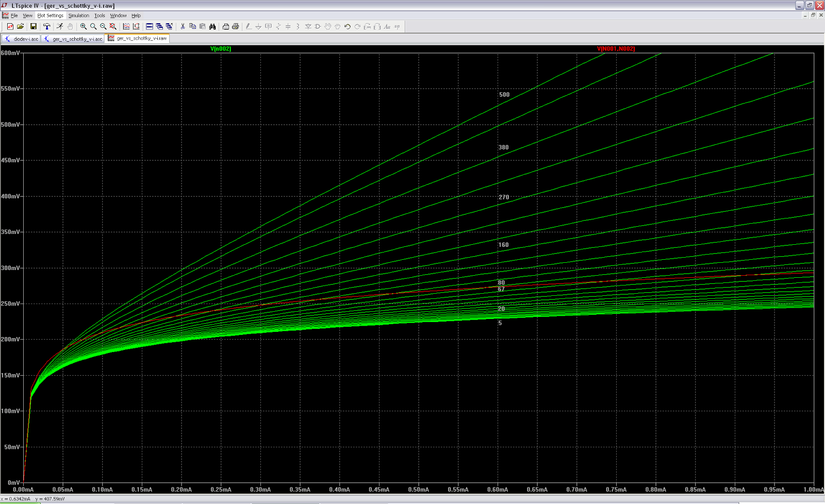This screenshot has width=825, height=504.
Task: Switch to the diodev-i.asc tab
Action: click(x=22, y=38)
